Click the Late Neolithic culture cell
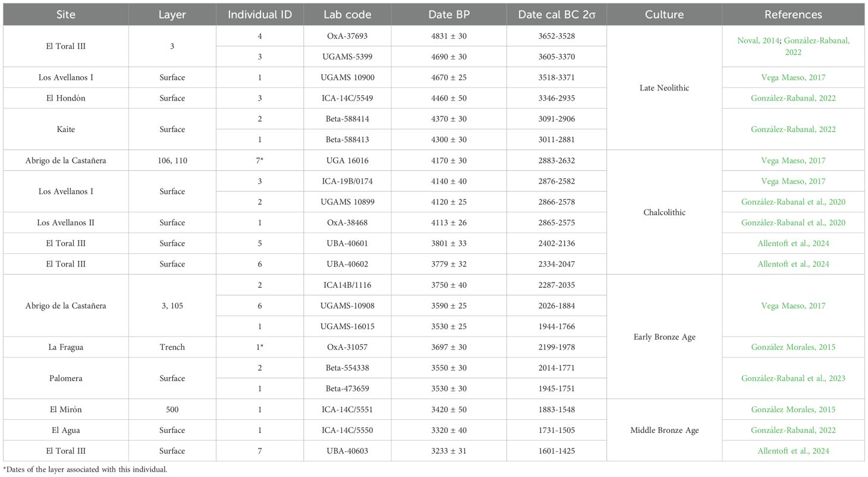 tap(664, 87)
